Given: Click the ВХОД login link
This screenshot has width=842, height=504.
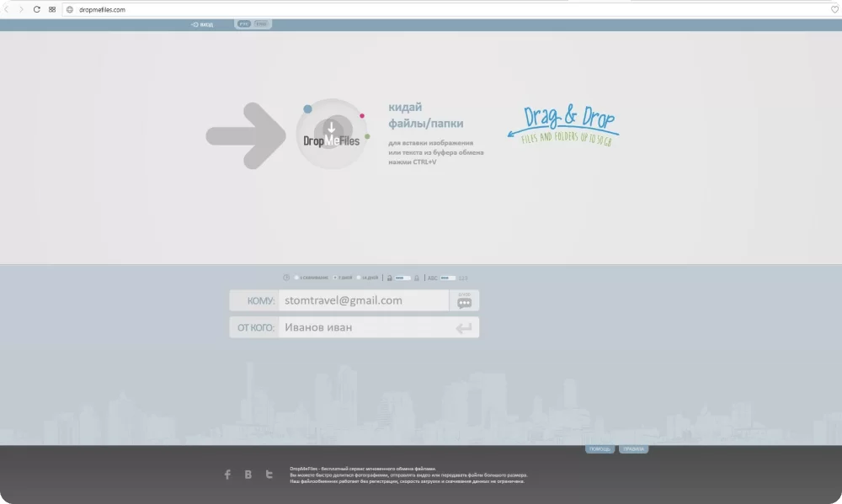Looking at the screenshot, I should (202, 24).
